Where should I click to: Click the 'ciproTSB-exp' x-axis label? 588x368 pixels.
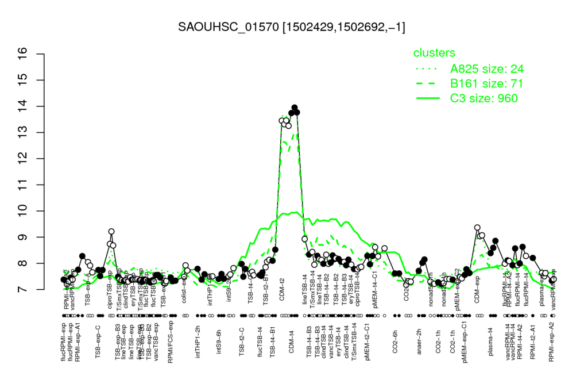click(x=110, y=290)
